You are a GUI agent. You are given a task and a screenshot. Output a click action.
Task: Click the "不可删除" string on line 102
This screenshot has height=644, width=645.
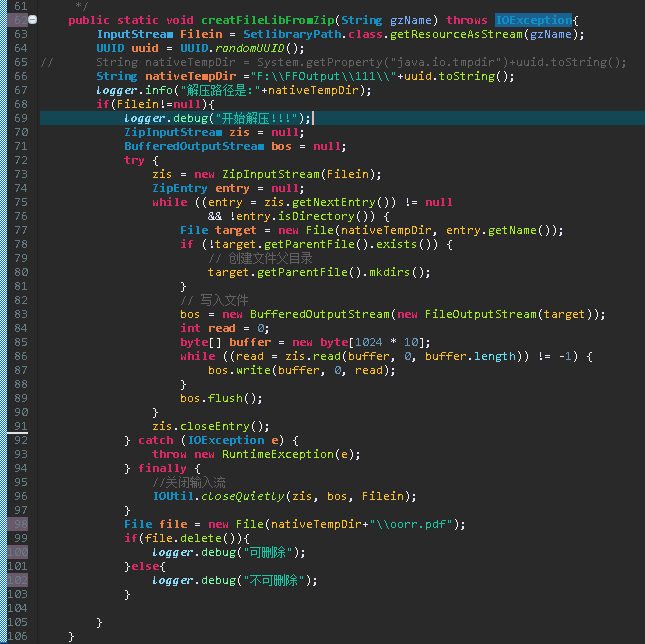(274, 579)
